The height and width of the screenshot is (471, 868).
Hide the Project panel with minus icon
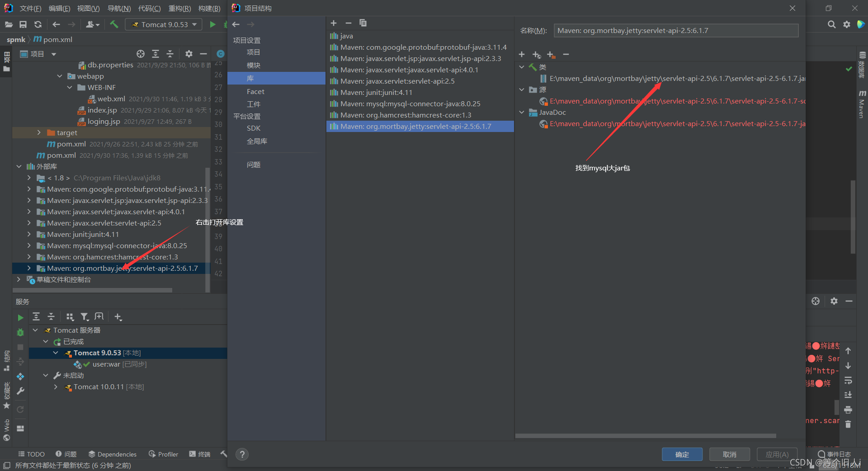pyautogui.click(x=203, y=54)
